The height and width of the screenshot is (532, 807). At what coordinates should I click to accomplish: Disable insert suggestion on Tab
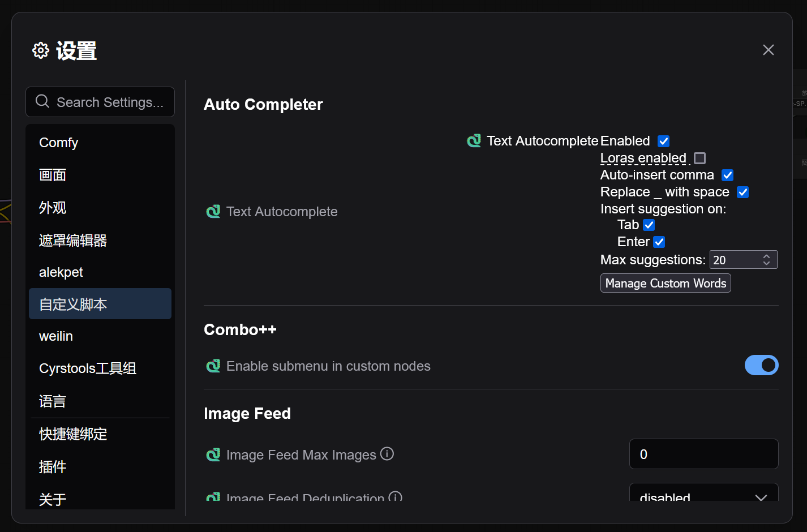coord(649,225)
